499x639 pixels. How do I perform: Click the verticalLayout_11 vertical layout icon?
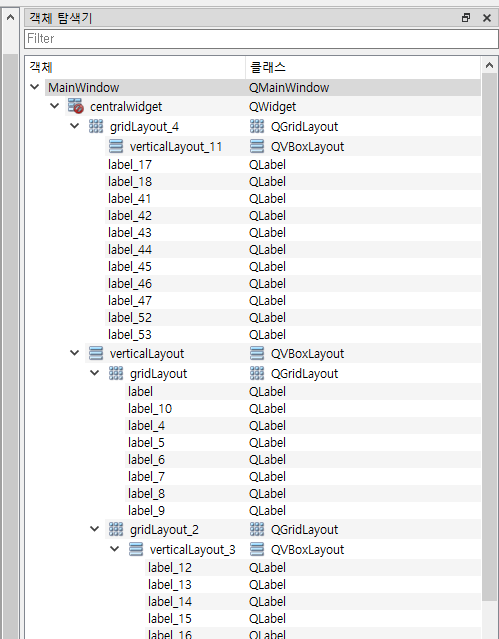point(116,146)
